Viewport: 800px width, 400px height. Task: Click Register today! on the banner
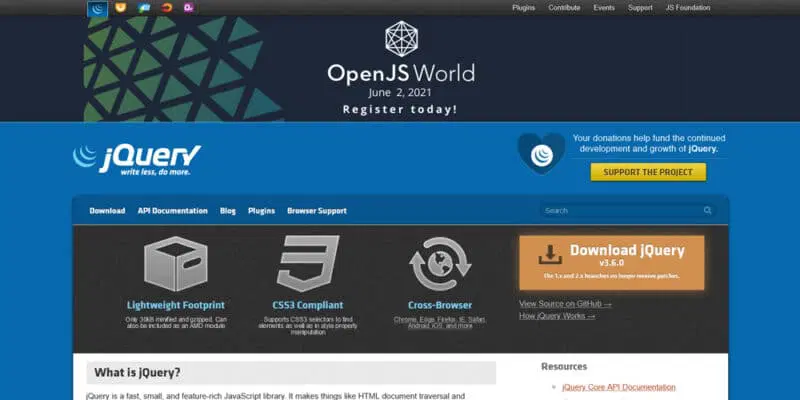click(x=400, y=110)
